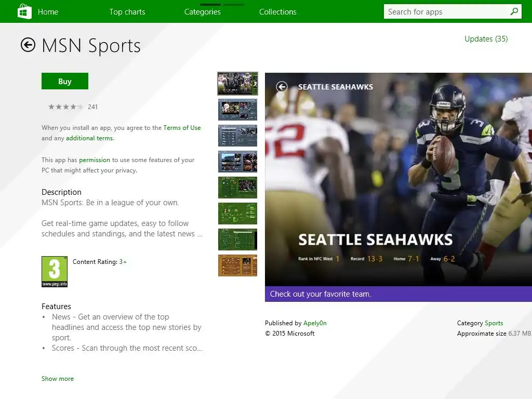Viewport: 532px width, 399px height.
Task: Click the 241 ratings count
Action: pos(92,107)
